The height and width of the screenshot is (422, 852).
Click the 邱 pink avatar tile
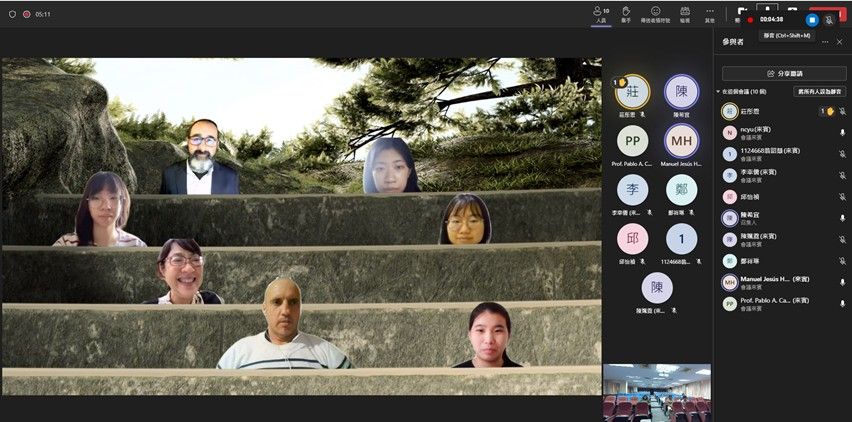click(632, 239)
